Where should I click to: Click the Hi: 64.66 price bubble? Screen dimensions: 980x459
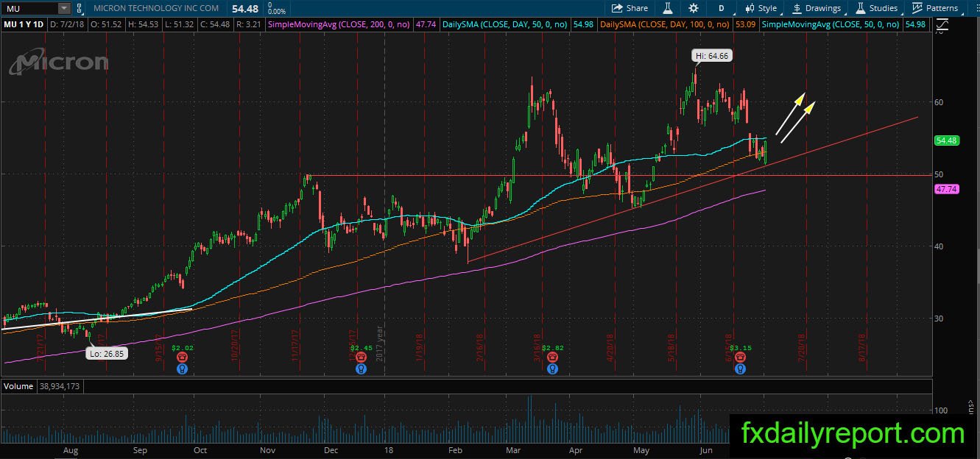pyautogui.click(x=712, y=55)
